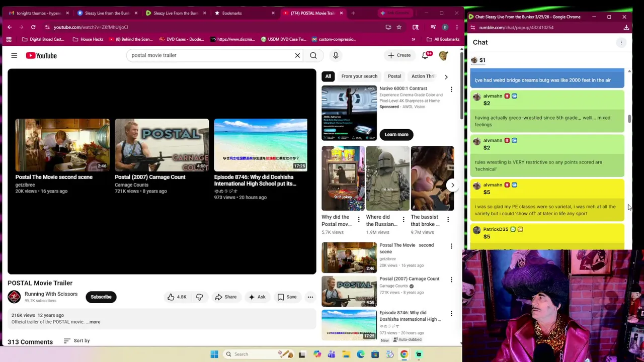Click the YouTube search magnifier button

[313, 55]
